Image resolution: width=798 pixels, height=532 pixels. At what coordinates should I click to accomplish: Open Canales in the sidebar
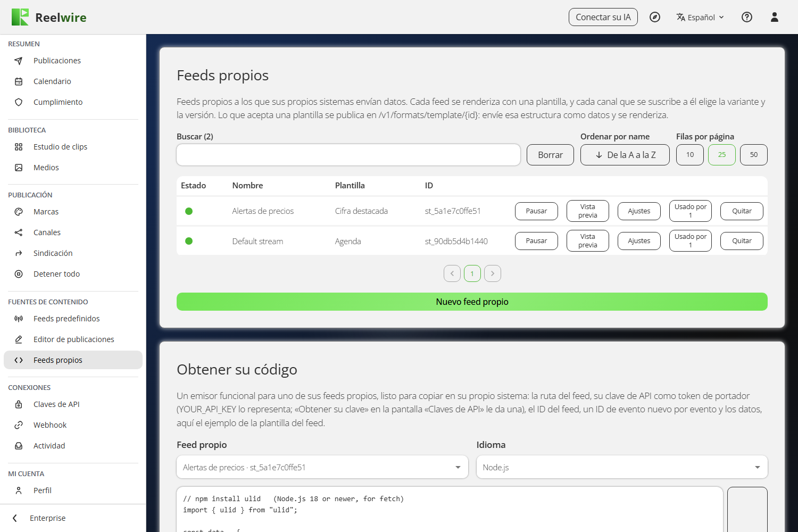73,232
